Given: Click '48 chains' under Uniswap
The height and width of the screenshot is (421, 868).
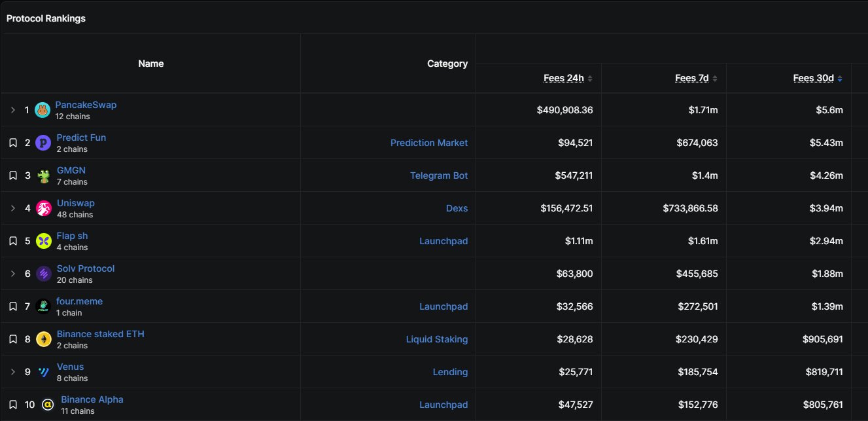Looking at the screenshot, I should pos(75,215).
